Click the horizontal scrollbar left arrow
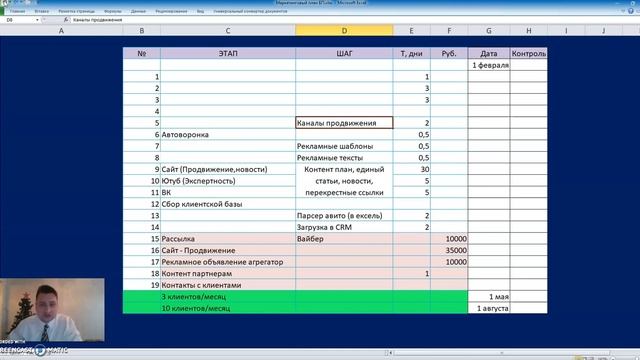The height and width of the screenshot is (360, 640). pyautogui.click(x=391, y=353)
